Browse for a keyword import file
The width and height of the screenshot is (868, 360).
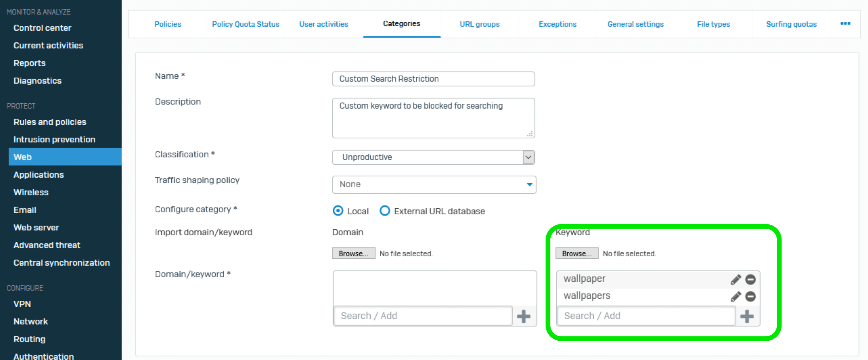click(577, 254)
